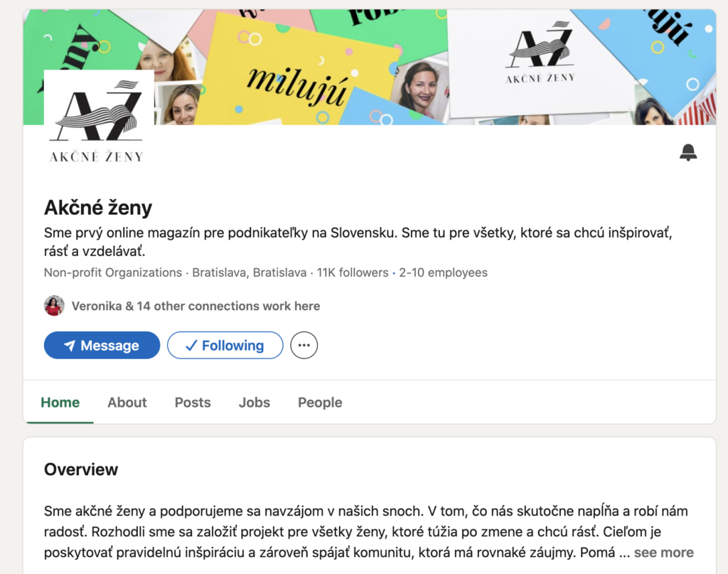728x574 pixels.
Task: Select the Home tab
Action: click(x=60, y=402)
